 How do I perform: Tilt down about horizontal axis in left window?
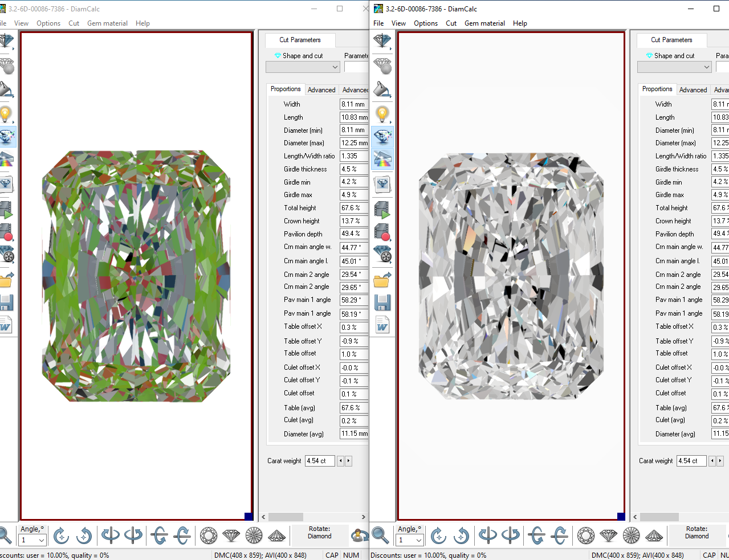[x=159, y=536]
